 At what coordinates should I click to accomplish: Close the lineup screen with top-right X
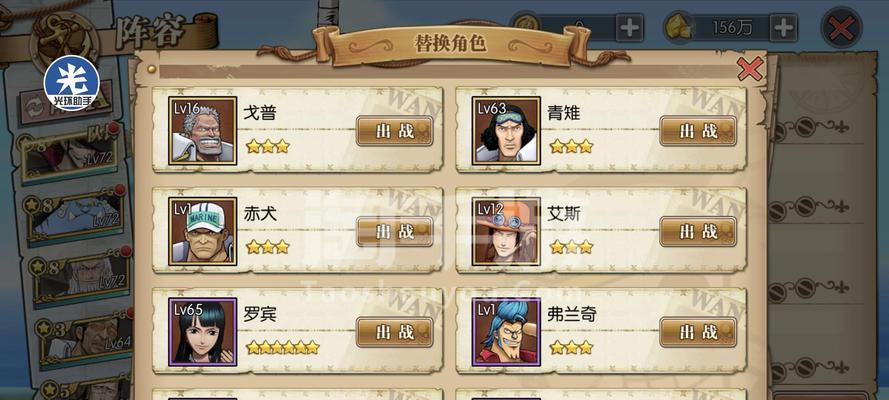[841, 27]
